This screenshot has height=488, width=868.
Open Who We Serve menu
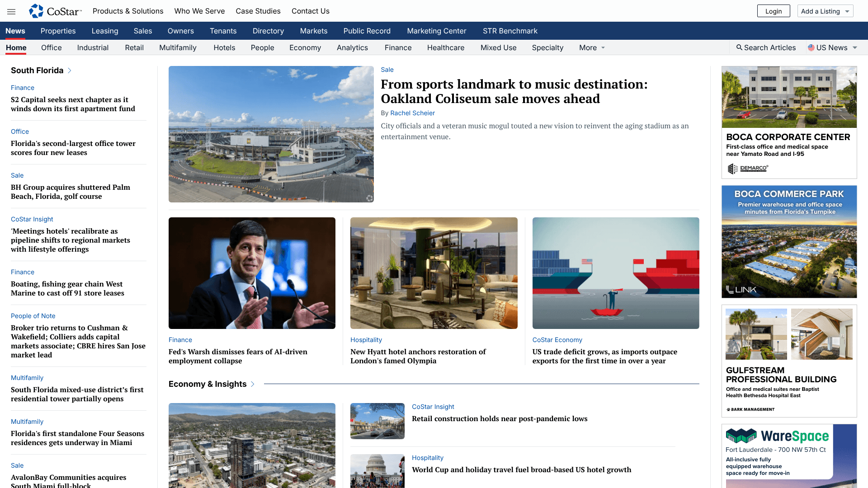tap(199, 11)
